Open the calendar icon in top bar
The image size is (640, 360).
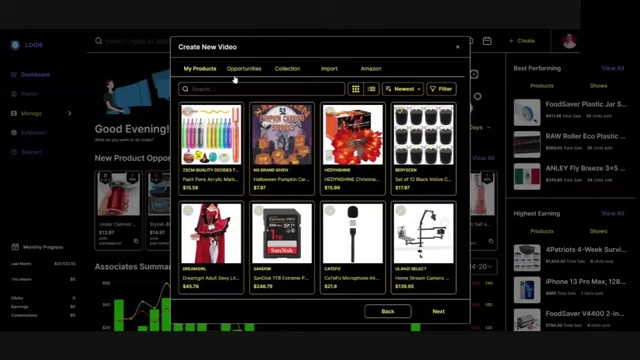[487, 41]
